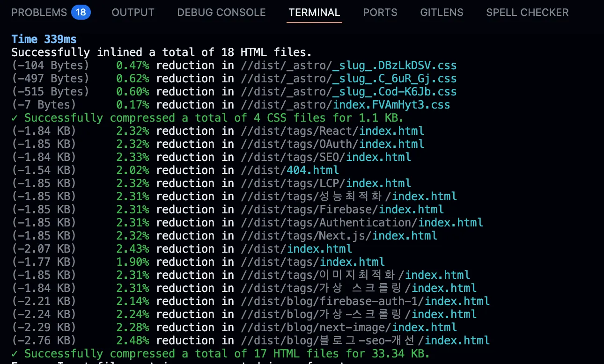Select the TERMINAL tab

click(314, 13)
